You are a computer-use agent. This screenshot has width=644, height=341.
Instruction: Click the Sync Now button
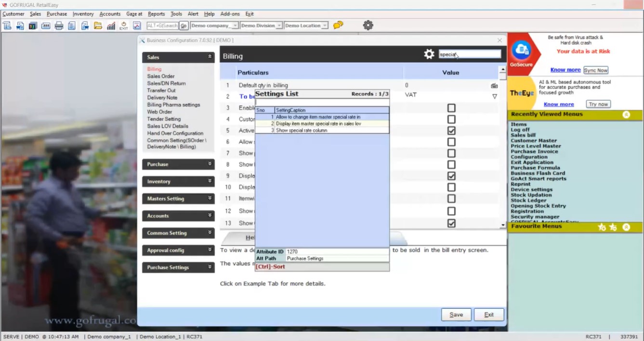(596, 70)
